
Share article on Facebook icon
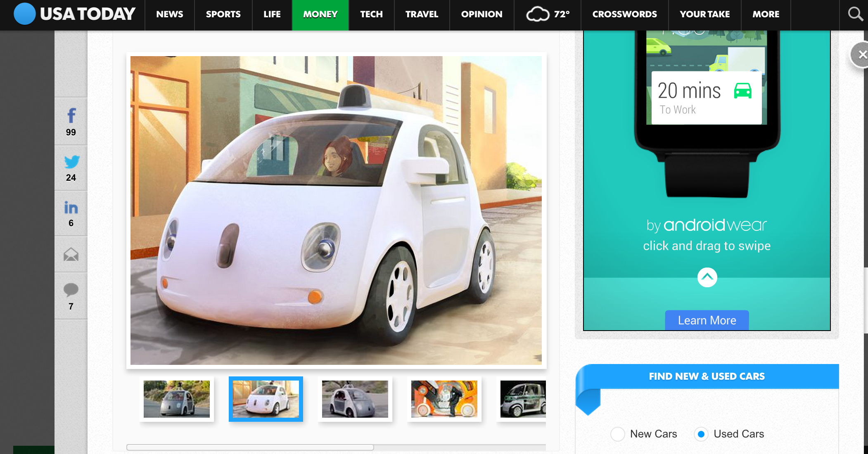pyautogui.click(x=71, y=116)
